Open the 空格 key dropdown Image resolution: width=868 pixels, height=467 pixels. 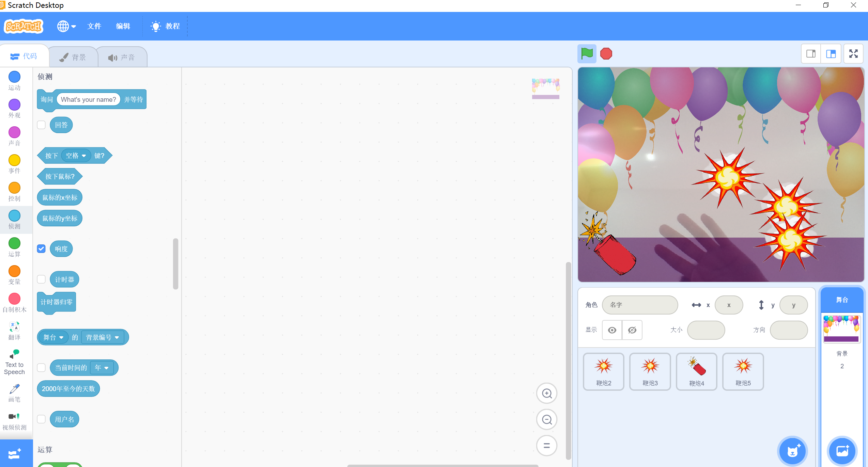coord(76,156)
